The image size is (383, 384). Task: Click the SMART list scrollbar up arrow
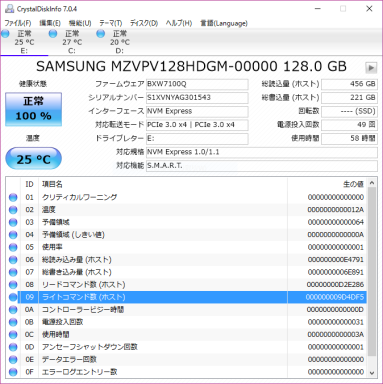372,183
